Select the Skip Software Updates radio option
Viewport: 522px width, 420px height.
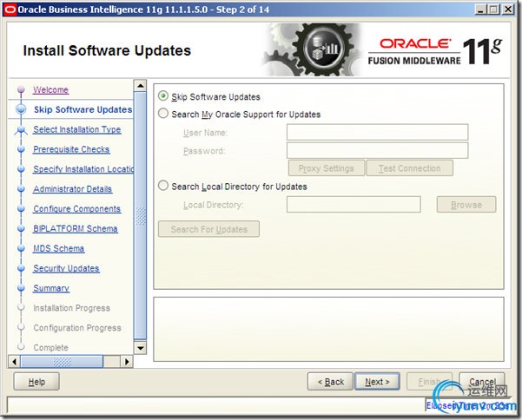pyautogui.click(x=163, y=96)
